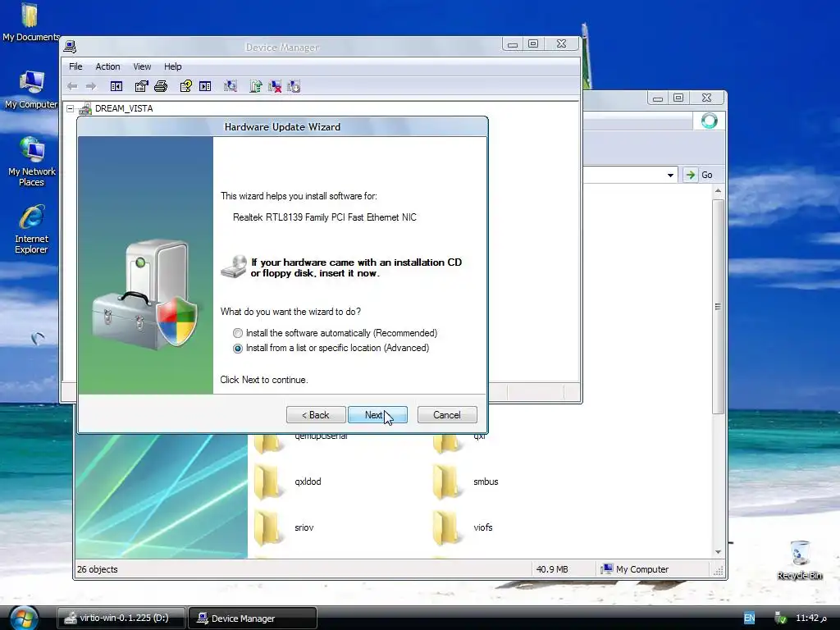Click scroll up arrow in Explorer window
840x630 pixels.
tap(718, 191)
